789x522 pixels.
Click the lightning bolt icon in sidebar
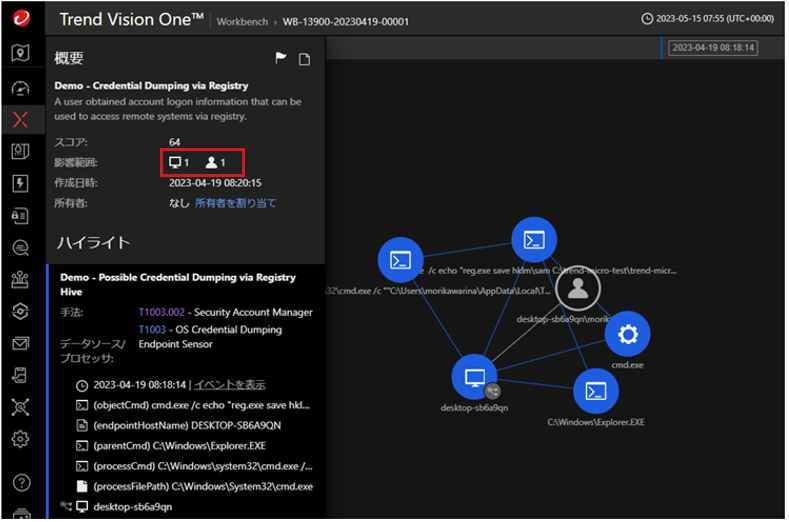click(20, 184)
